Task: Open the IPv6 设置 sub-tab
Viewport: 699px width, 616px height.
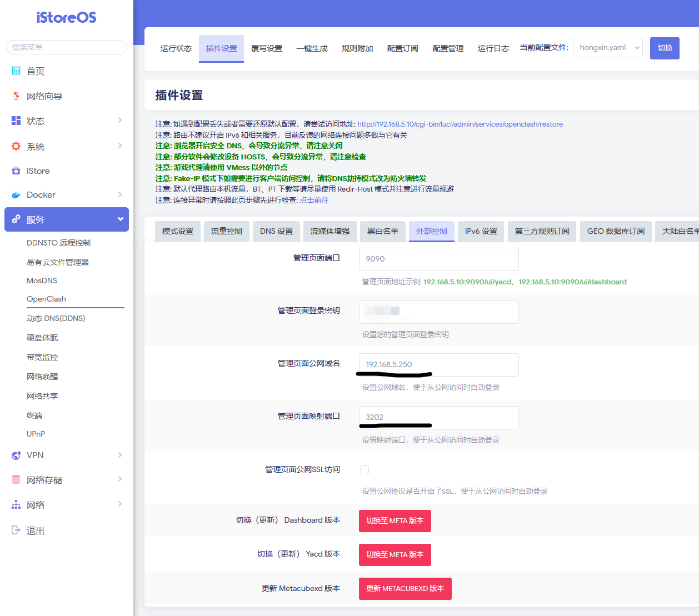Action: [481, 232]
